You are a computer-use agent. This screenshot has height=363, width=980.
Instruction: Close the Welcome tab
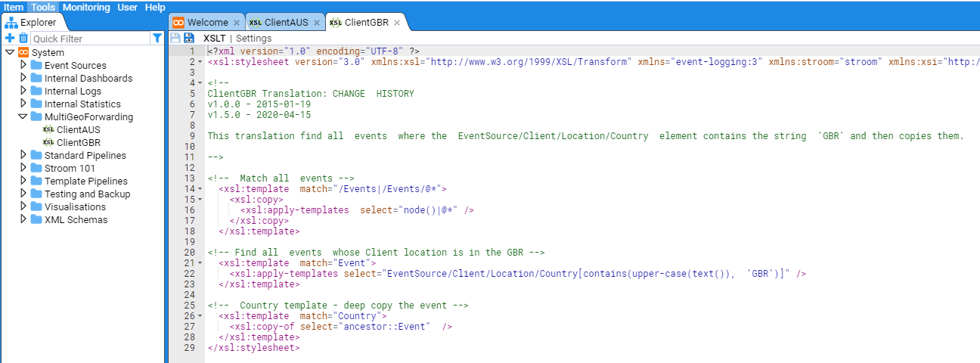237,23
